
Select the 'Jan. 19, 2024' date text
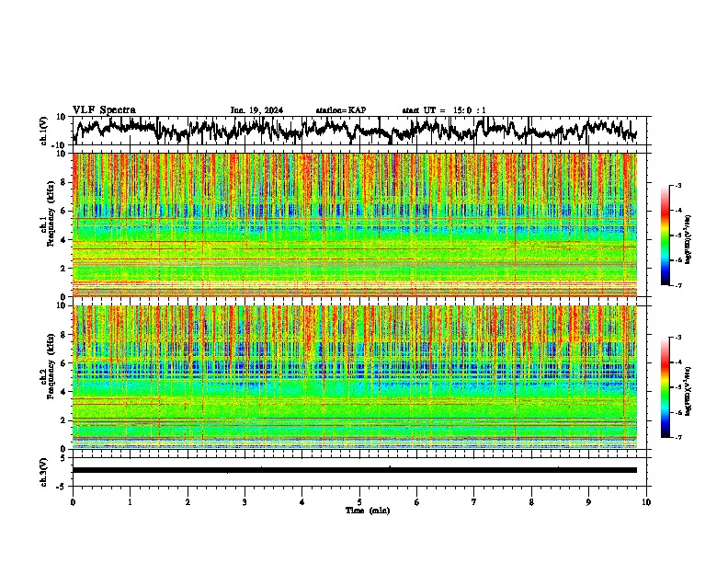256,110
